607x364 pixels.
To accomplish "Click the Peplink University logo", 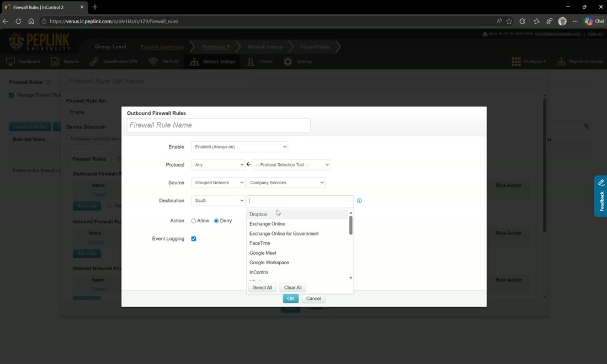I will (39, 42).
